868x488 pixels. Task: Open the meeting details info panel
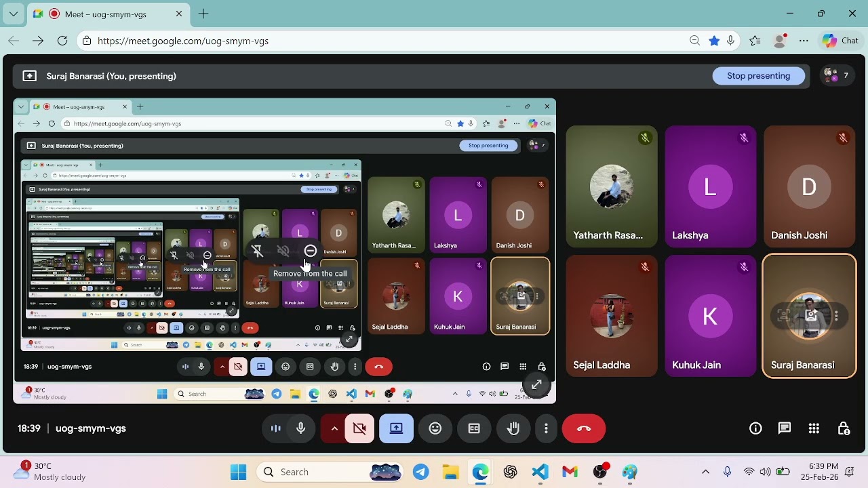(x=755, y=428)
